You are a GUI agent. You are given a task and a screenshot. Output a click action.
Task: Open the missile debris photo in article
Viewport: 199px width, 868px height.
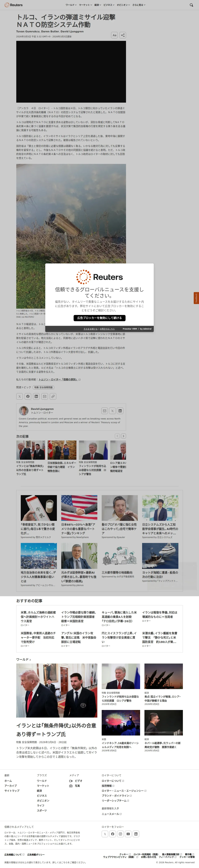tap(71, 236)
